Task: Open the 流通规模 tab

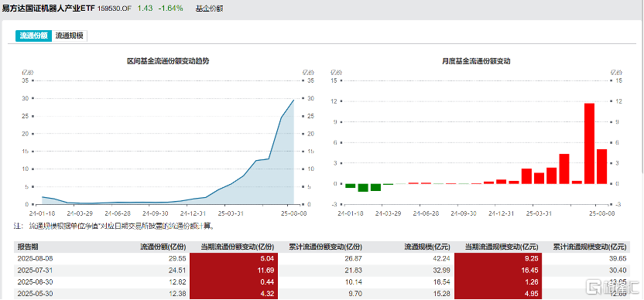Action: pos(70,36)
